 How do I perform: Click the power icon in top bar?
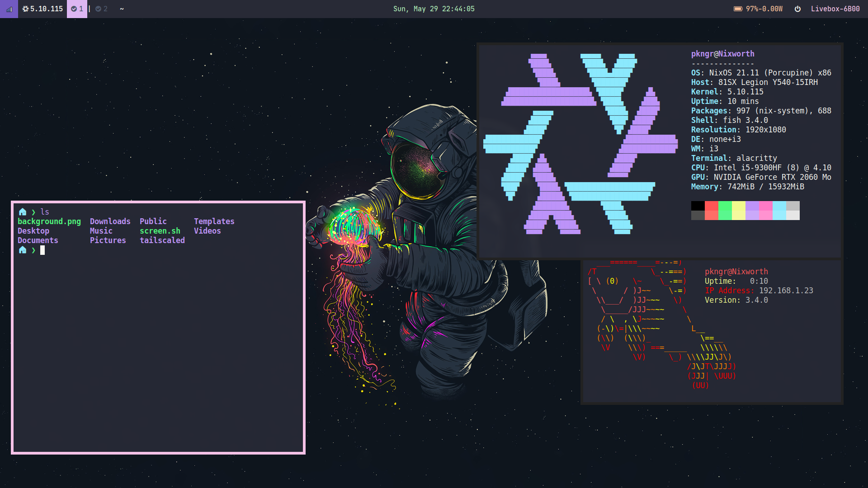[x=797, y=9]
